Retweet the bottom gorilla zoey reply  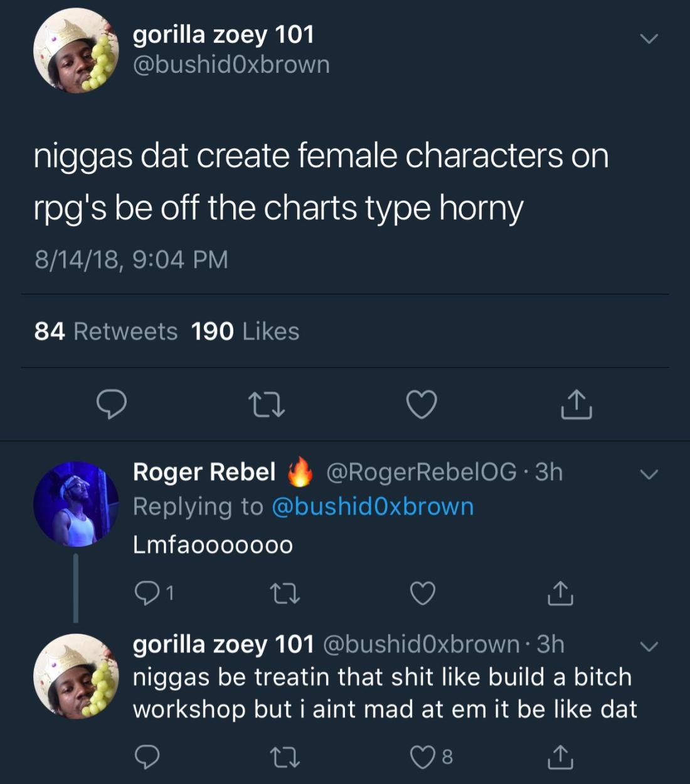(x=284, y=757)
